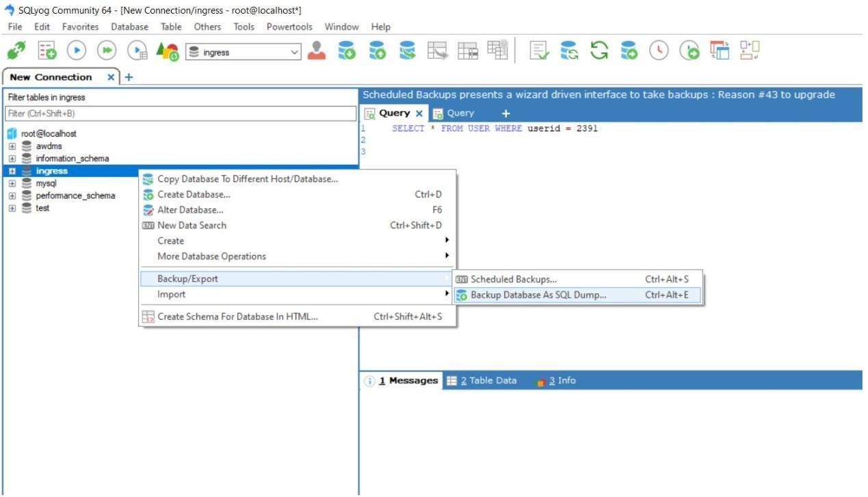Execute all queries in editor
This screenshot has width=868, height=497.
[x=106, y=50]
